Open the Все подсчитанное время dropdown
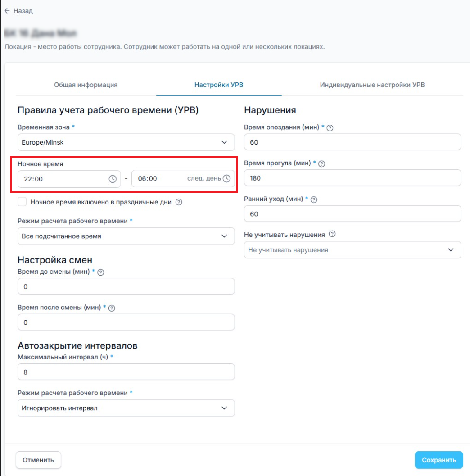Screen dimensions: 470x476 click(x=126, y=236)
